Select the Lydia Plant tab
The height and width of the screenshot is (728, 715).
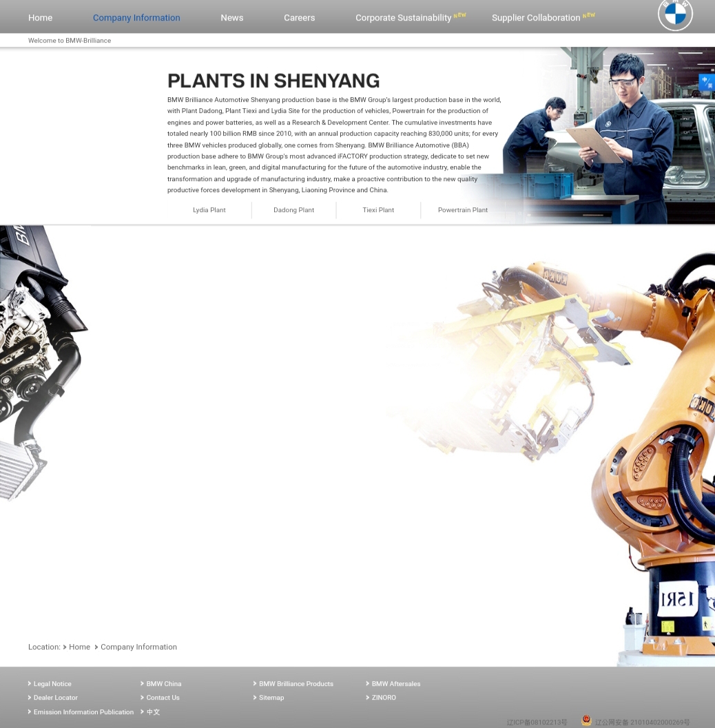[209, 210]
